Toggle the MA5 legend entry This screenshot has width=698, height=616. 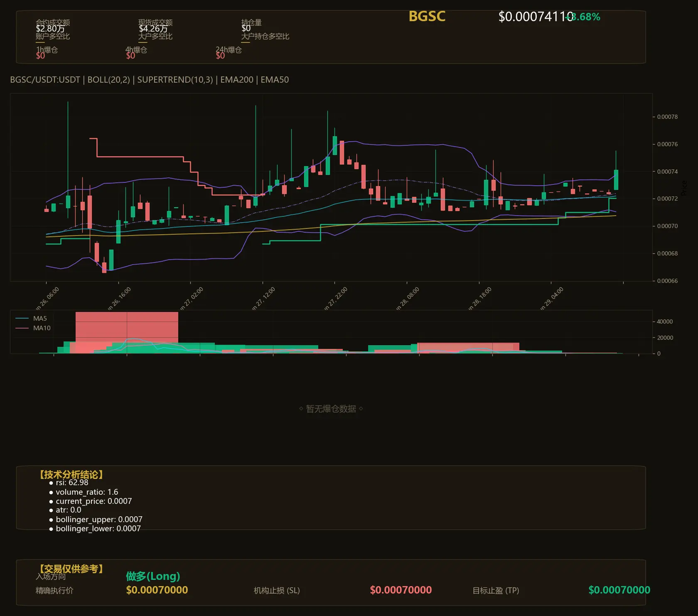point(31,319)
